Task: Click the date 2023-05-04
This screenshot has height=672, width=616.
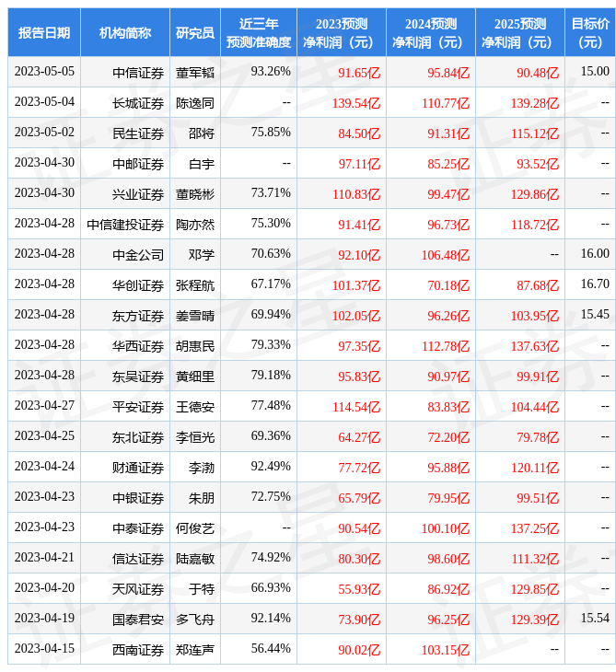Action: 44,101
